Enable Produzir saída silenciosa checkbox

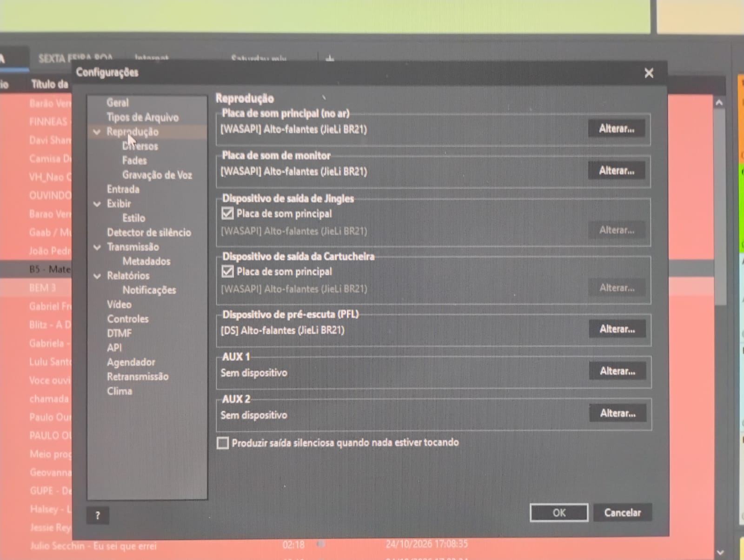223,443
